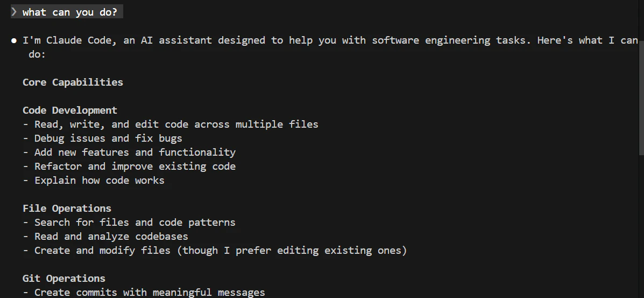Click the line 'Read, write, and edit code across multiple files'
The image size is (644, 298).
pos(171,124)
